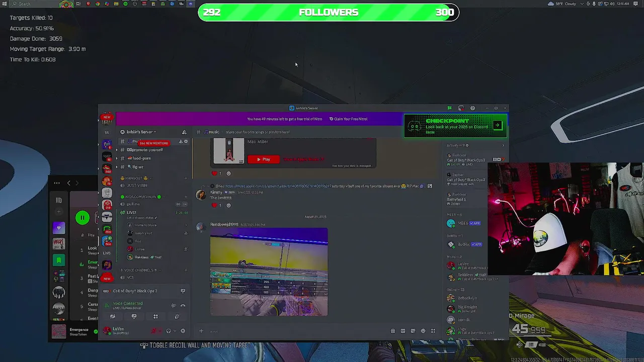Screen dimensions: 644x362
Task: Open the promote-yourself channel
Action: [145, 150]
